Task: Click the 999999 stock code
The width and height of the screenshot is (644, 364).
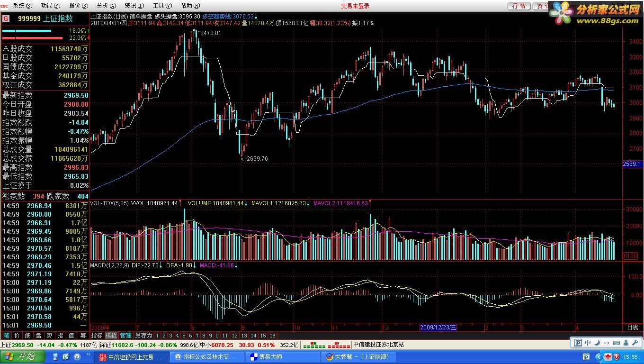Action: pyautogui.click(x=29, y=18)
